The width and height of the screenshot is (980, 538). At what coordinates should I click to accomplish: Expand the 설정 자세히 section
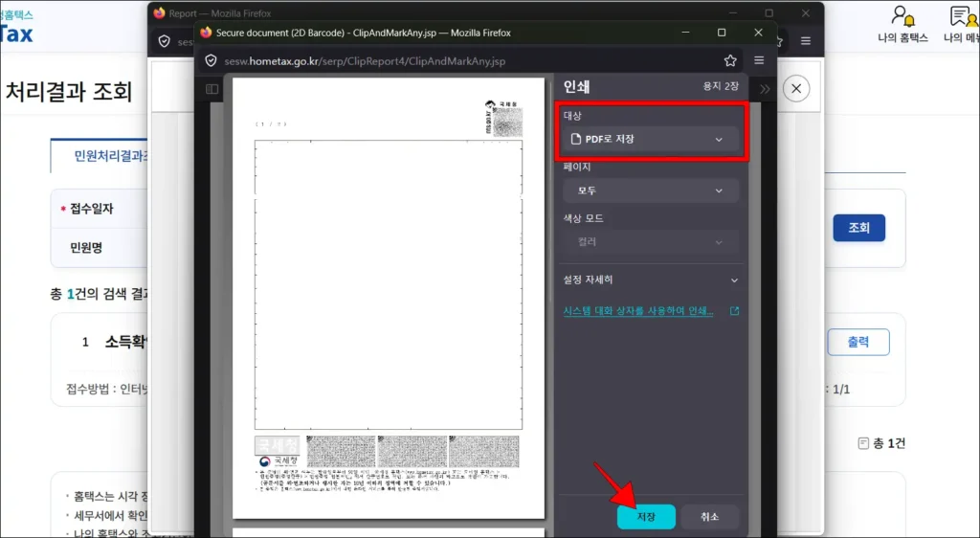coord(651,280)
